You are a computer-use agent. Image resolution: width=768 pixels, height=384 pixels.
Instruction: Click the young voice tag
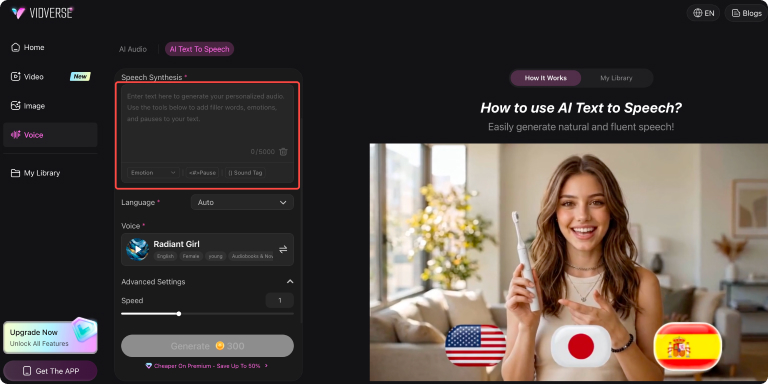216,256
